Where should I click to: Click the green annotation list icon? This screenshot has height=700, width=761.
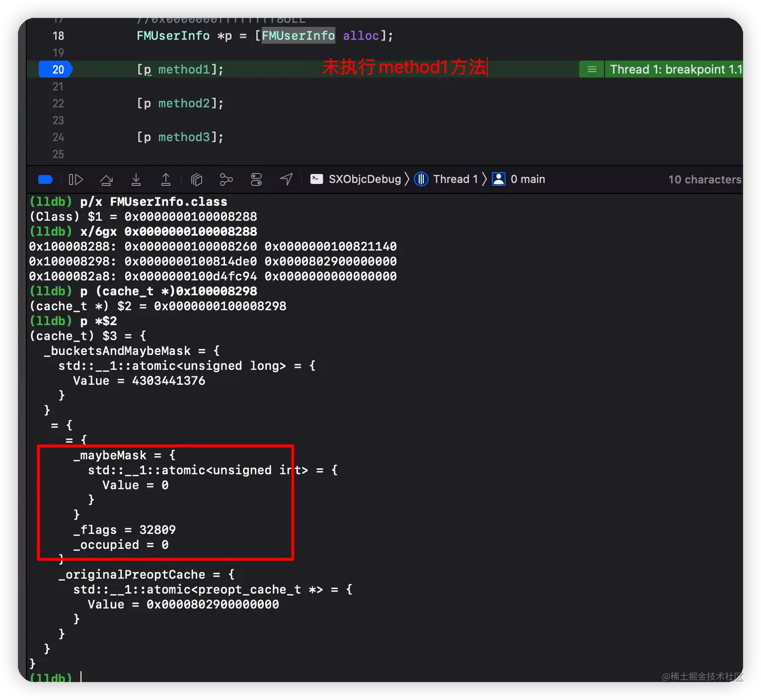[592, 69]
